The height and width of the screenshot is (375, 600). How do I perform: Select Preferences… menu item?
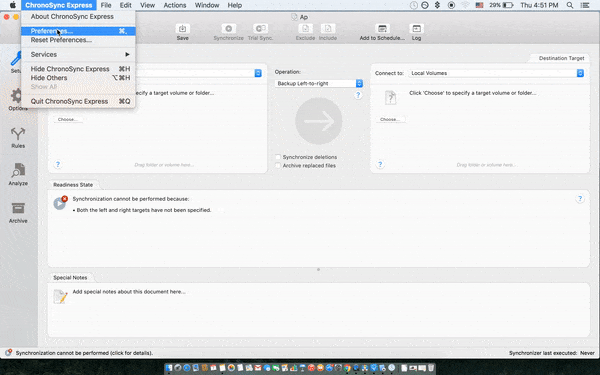tap(78, 31)
